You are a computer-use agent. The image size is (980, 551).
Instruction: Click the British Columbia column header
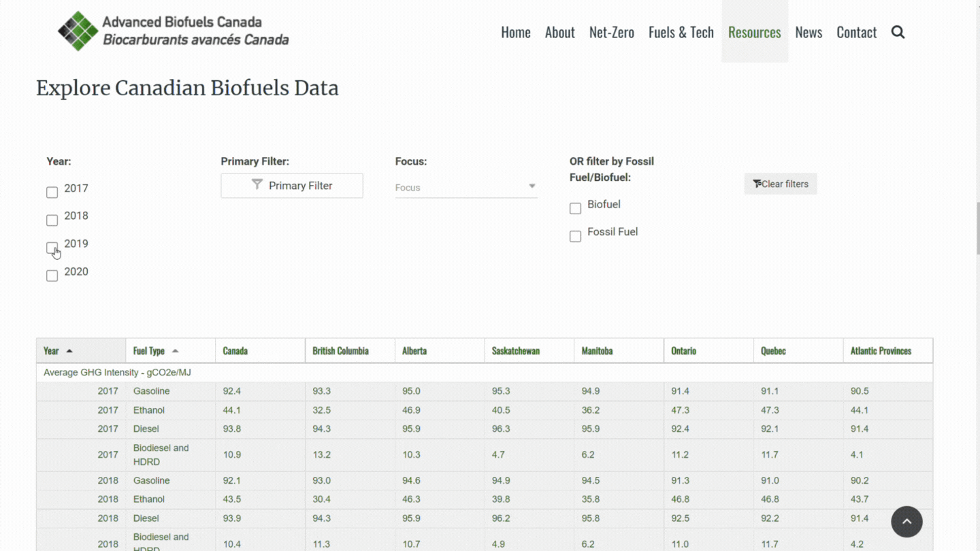click(350, 351)
